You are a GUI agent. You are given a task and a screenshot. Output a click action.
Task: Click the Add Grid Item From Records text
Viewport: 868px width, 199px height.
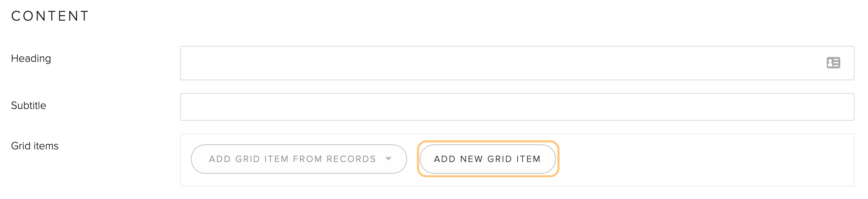tap(292, 159)
